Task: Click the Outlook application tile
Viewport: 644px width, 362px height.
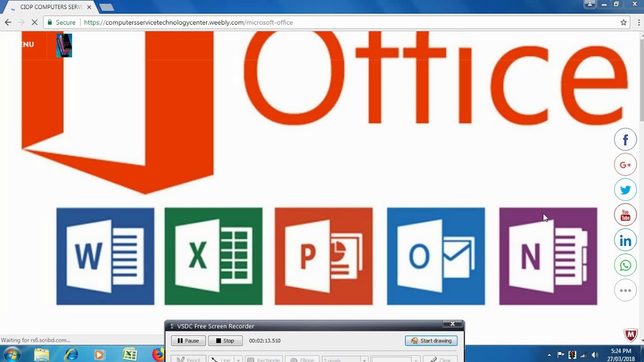Action: (x=436, y=256)
